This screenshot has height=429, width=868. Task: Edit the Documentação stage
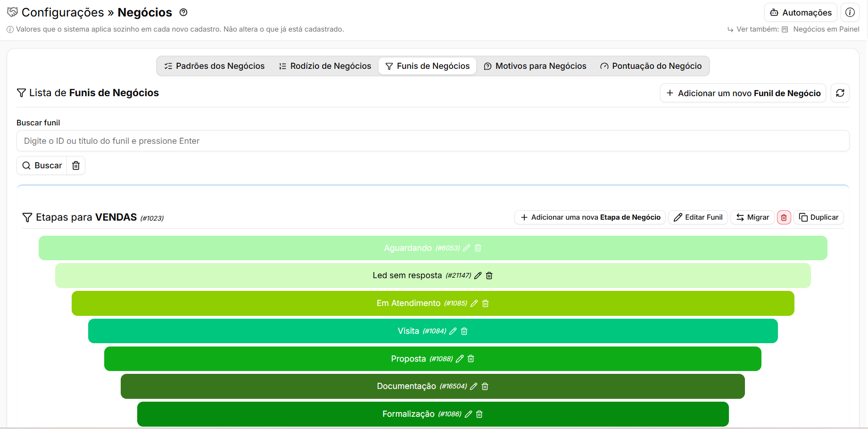coord(473,387)
